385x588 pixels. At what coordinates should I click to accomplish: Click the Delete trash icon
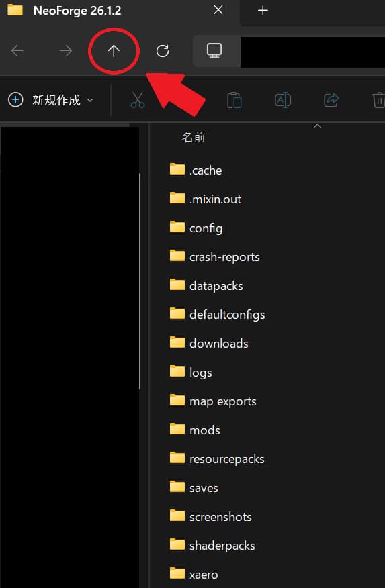[x=378, y=100]
